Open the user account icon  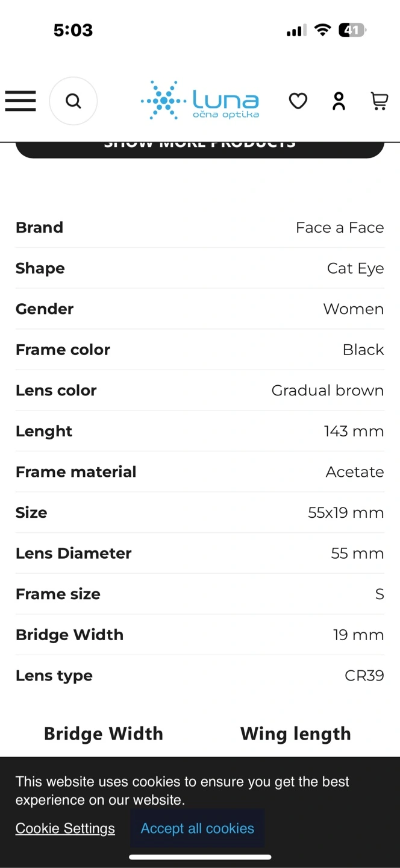tap(339, 101)
